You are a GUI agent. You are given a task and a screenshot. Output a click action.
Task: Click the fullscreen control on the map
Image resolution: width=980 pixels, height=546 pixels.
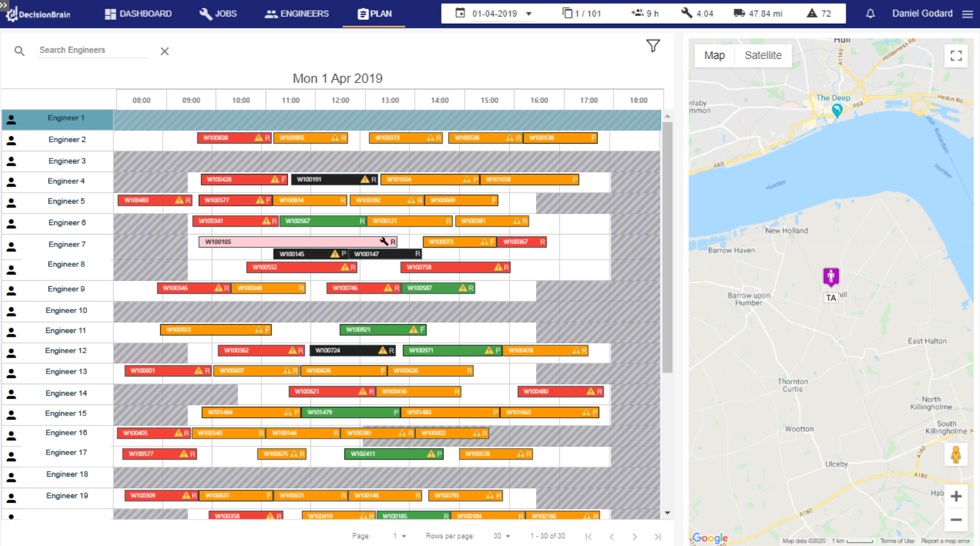(956, 56)
